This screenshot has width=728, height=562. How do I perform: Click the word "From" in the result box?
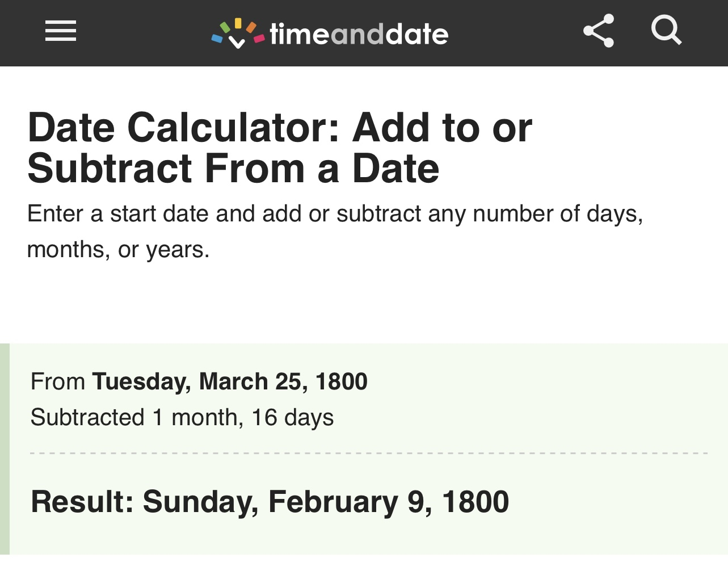click(x=58, y=381)
